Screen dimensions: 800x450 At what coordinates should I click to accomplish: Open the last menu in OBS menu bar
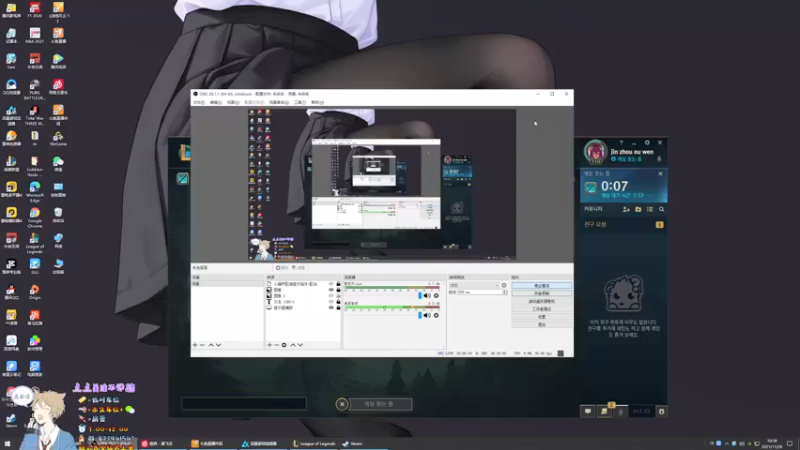coord(317,103)
